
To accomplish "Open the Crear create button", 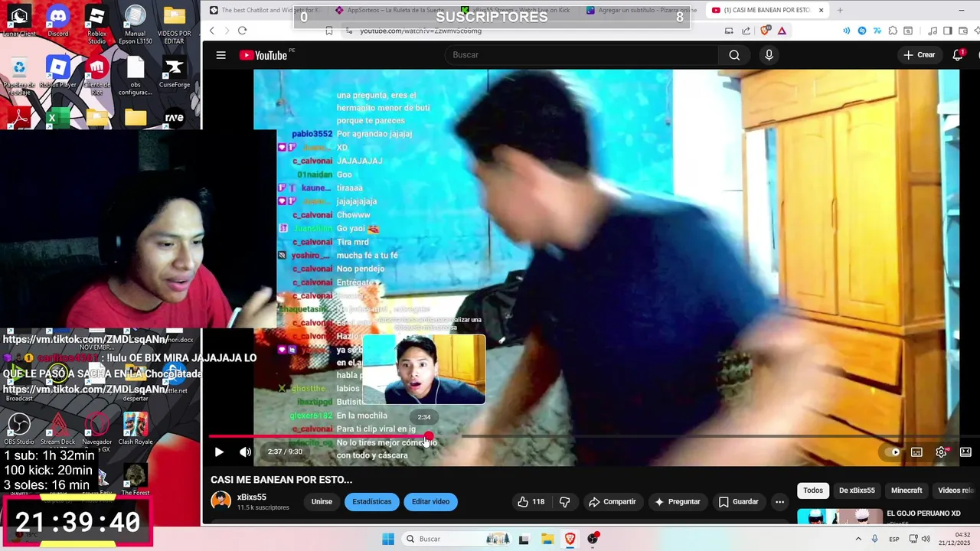I will pos(920,55).
